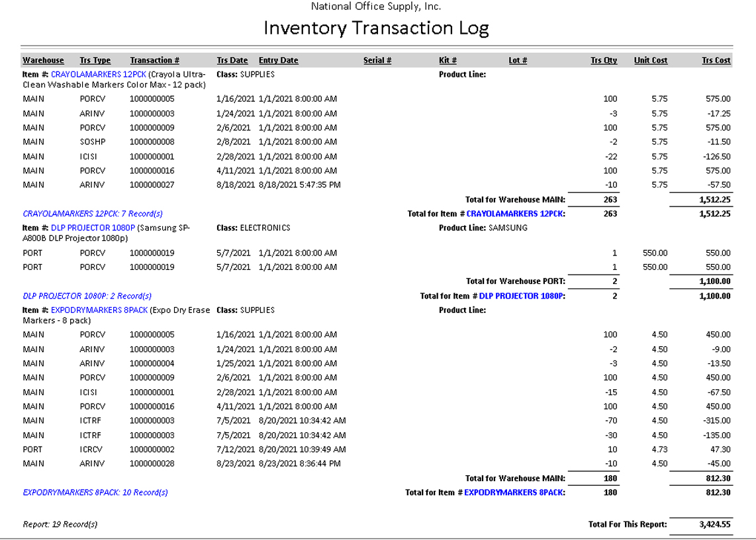Click CRAYOLAMARKERS 12PCK link in item total row
Screen dimensions: 756x540
click(516, 214)
